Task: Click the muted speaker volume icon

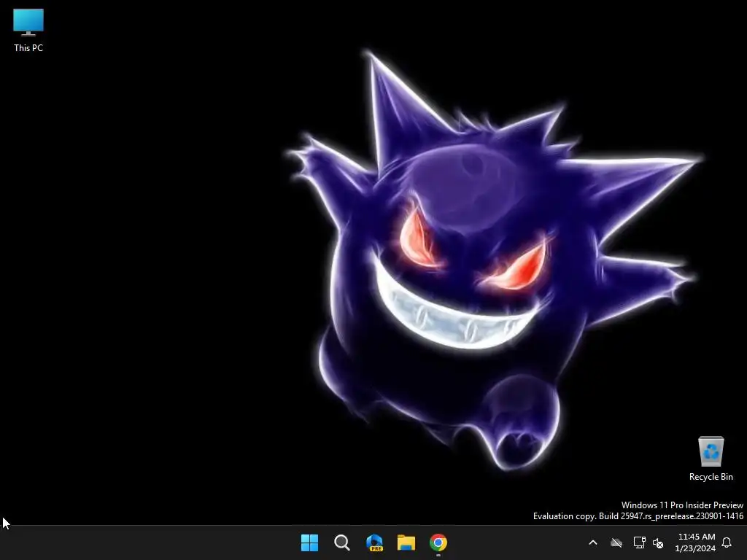Action: (x=658, y=542)
